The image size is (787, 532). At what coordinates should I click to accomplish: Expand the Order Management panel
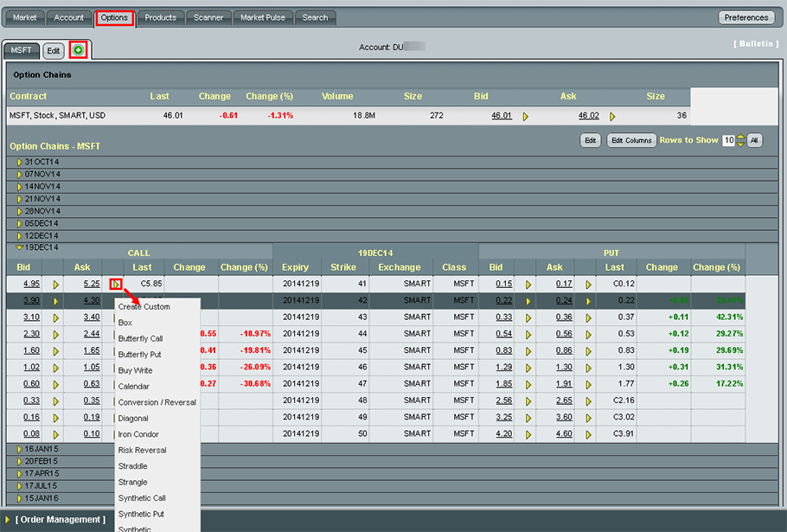pyautogui.click(x=8, y=519)
